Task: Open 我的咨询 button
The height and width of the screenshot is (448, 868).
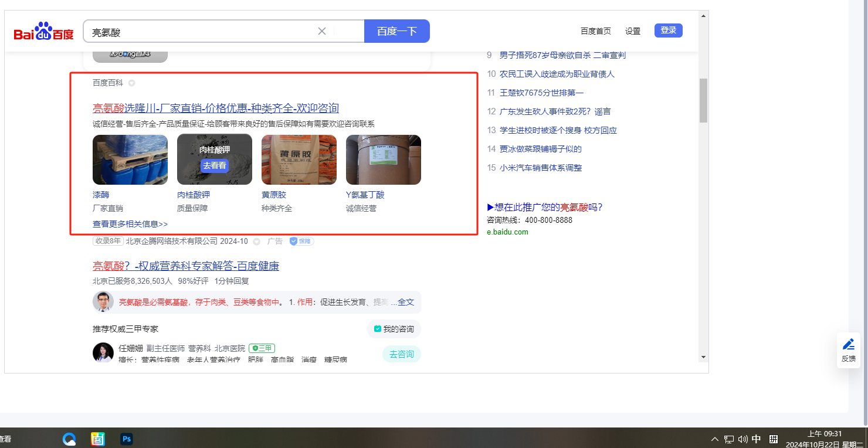Action: [394, 329]
